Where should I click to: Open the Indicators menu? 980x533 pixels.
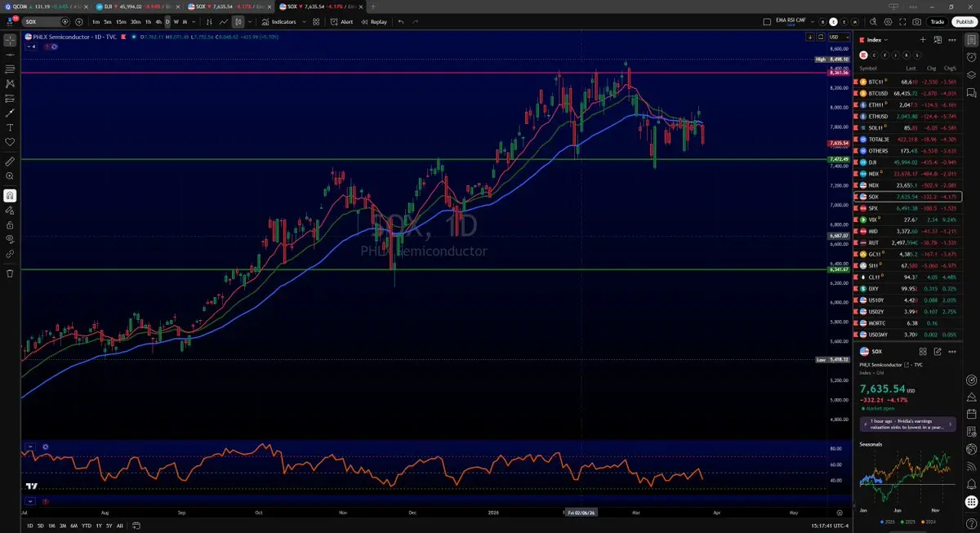(x=278, y=22)
